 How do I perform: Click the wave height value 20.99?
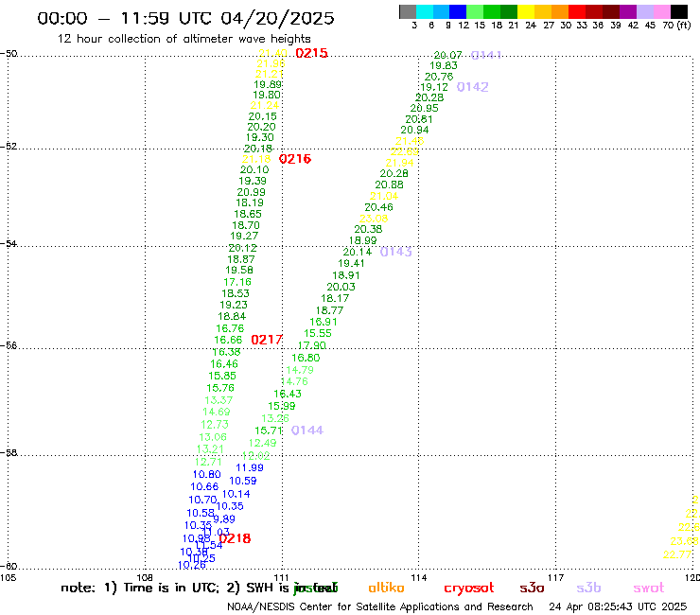pyautogui.click(x=252, y=192)
